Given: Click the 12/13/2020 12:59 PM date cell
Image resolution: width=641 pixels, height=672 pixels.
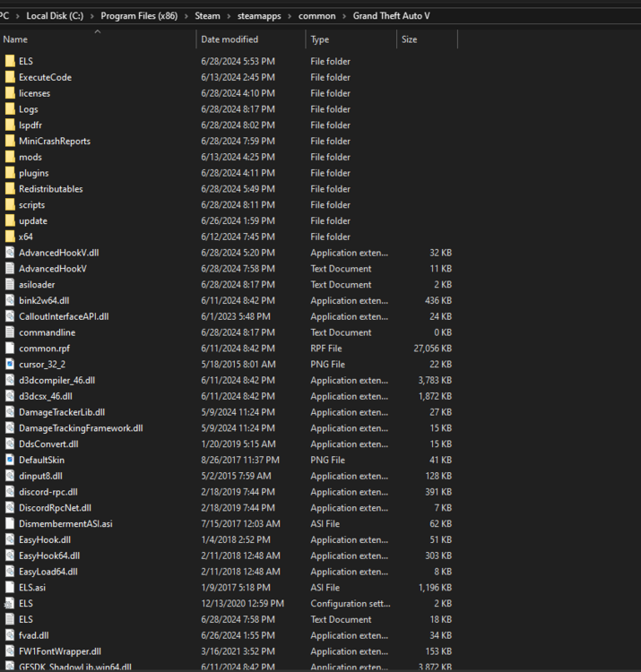Looking at the screenshot, I should [242, 603].
